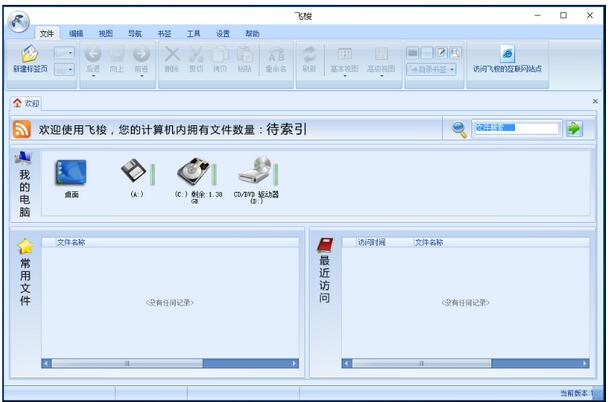The image size is (610, 402).
Task: Select the 欢迎 welcome page tab
Action: click(26, 103)
